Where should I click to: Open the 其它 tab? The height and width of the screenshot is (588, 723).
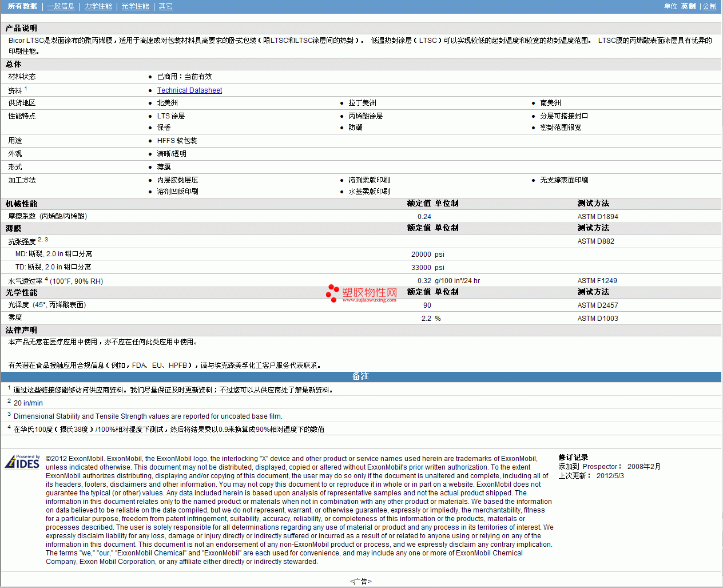point(165,6)
